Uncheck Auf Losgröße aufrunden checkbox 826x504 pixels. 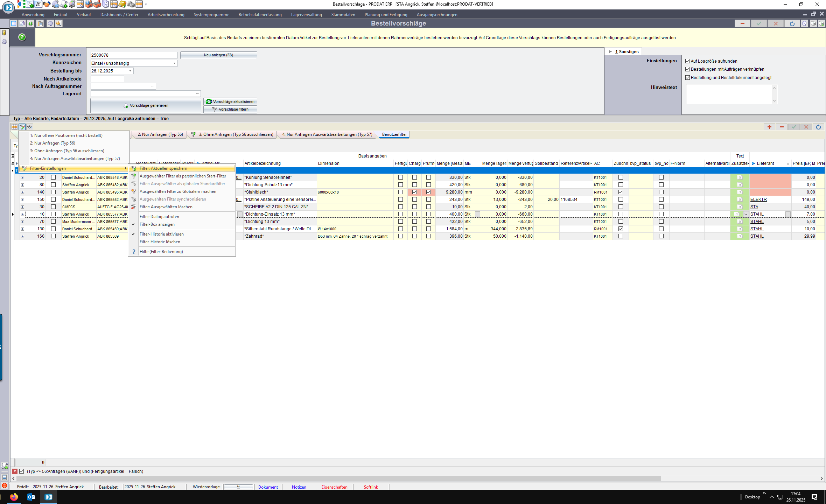click(687, 61)
